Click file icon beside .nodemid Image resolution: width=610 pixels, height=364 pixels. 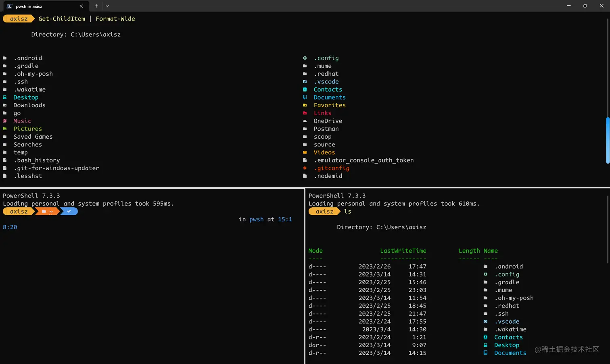pos(305,176)
